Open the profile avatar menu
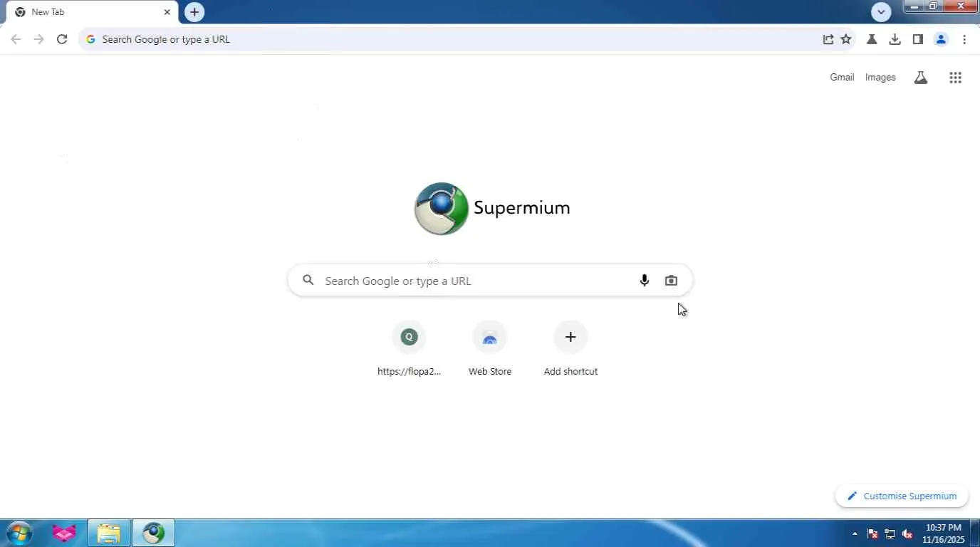This screenshot has width=980, height=547. pyautogui.click(x=941, y=40)
